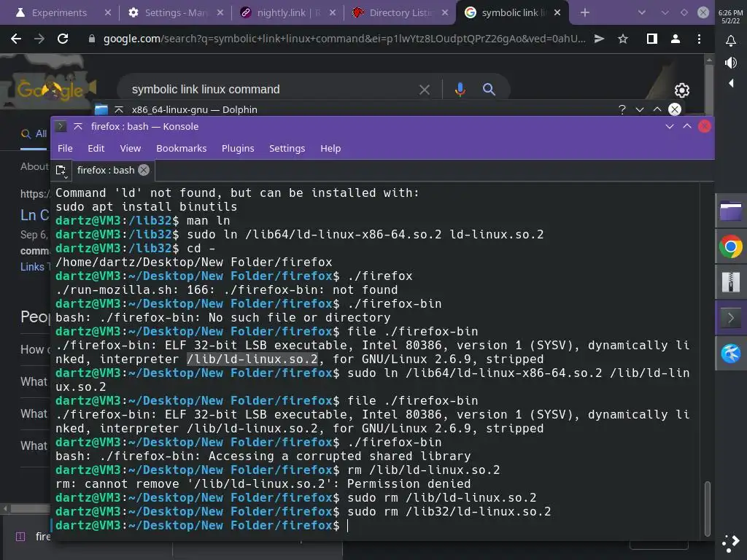747x560 pixels.
Task: Select All filter in Google results
Action: coord(34,134)
